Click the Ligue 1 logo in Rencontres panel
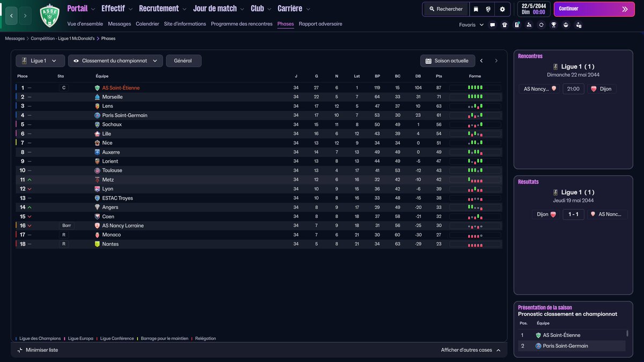The height and width of the screenshot is (362, 644). coord(556,67)
